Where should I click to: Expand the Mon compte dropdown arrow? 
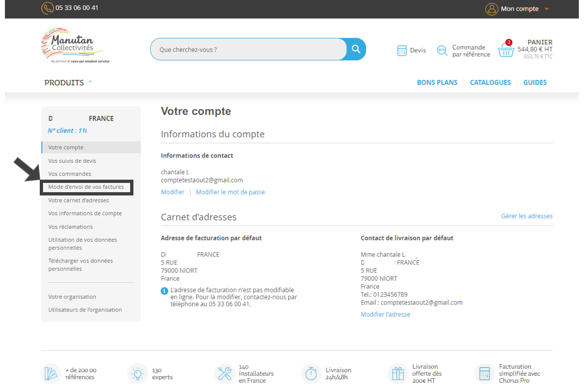click(x=547, y=9)
